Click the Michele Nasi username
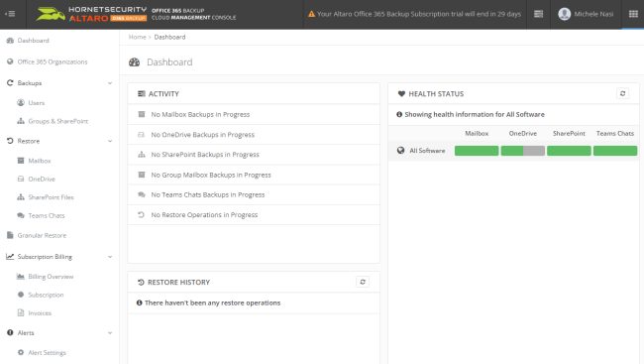Viewport: 644px width, 364px height. pos(593,14)
